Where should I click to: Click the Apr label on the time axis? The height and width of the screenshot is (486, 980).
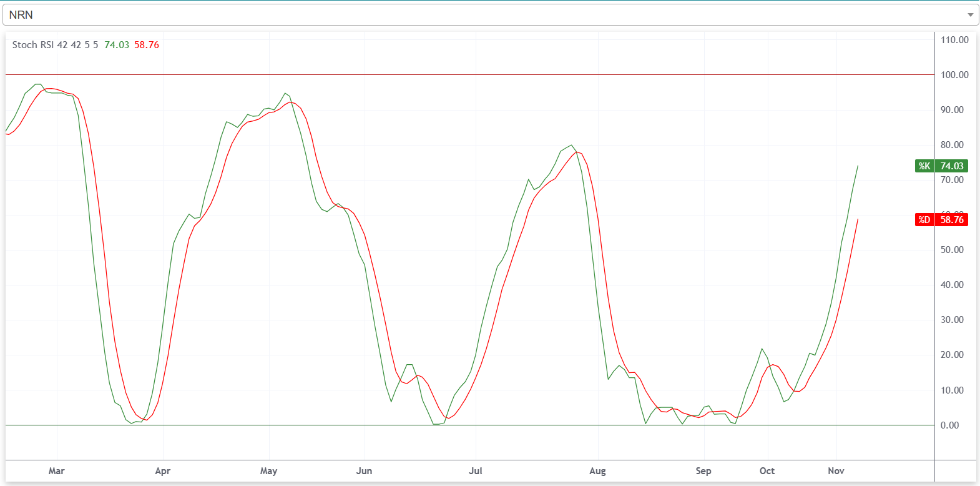pyautogui.click(x=163, y=471)
